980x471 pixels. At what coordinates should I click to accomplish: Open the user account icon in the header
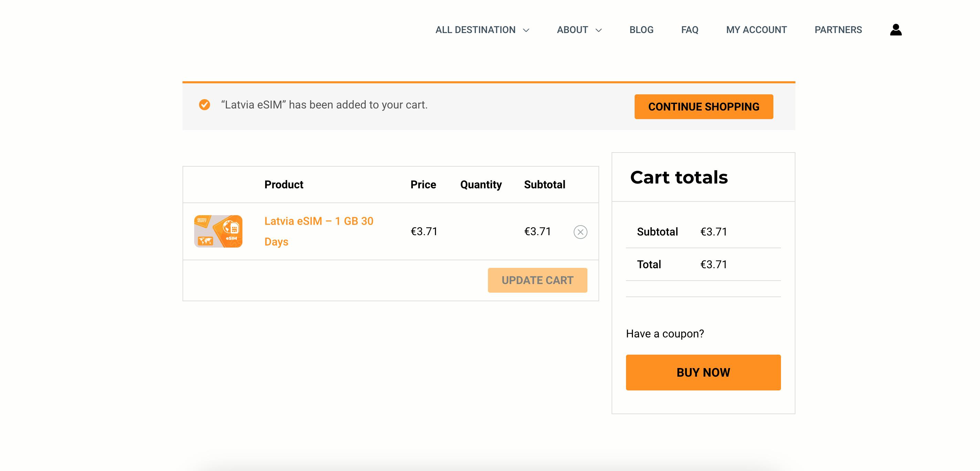[x=896, y=29]
